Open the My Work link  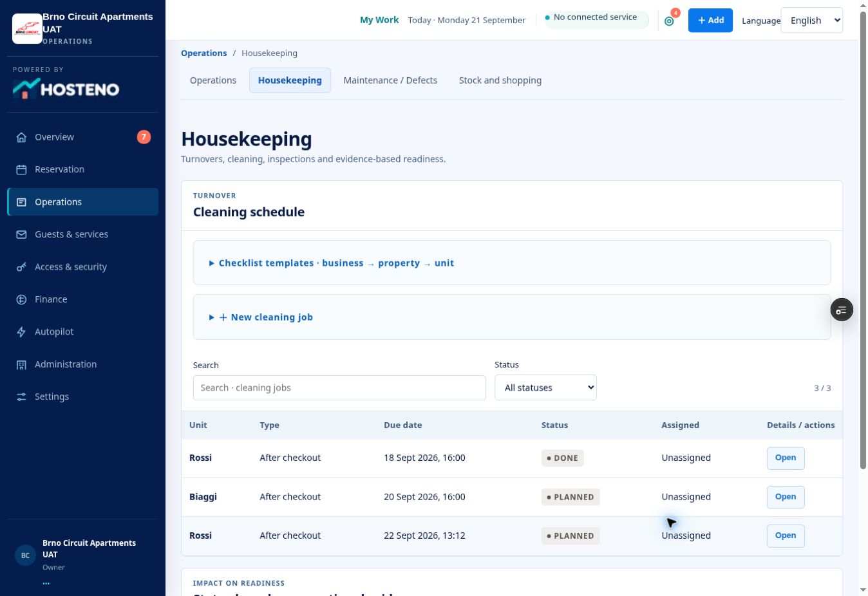pos(379,20)
